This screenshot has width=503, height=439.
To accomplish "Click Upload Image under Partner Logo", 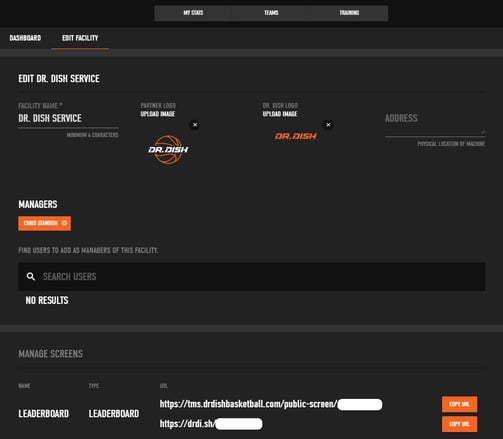I will (158, 114).
